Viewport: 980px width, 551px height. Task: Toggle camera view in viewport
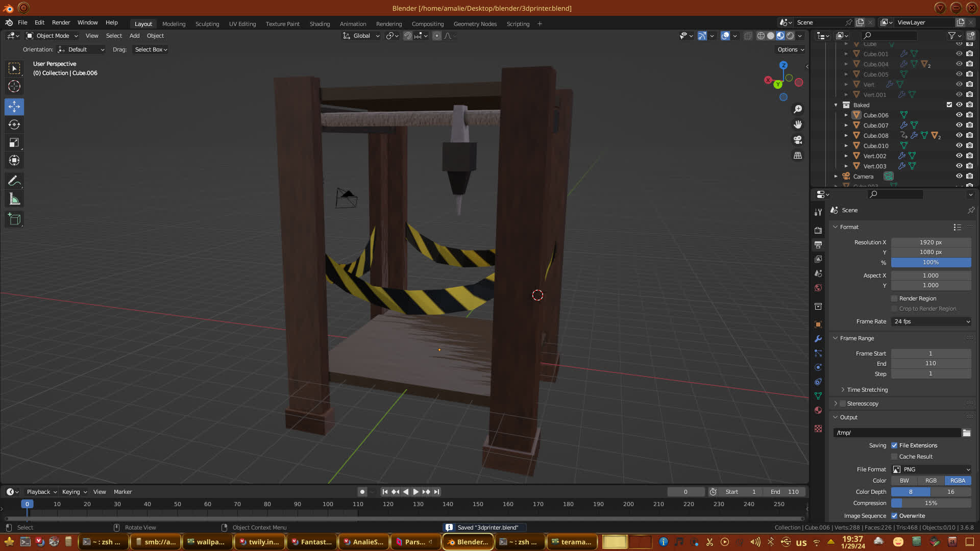(x=798, y=140)
